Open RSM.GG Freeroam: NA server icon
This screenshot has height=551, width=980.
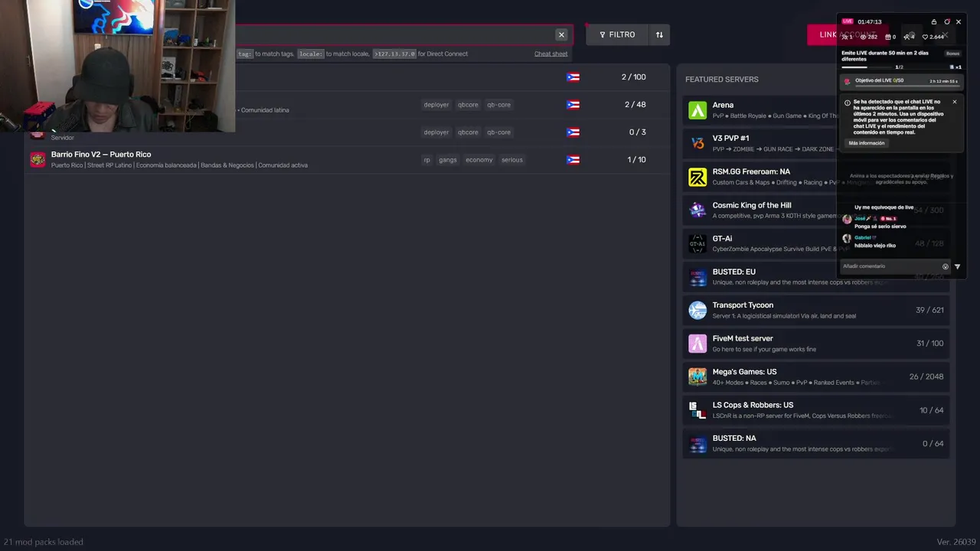697,177
